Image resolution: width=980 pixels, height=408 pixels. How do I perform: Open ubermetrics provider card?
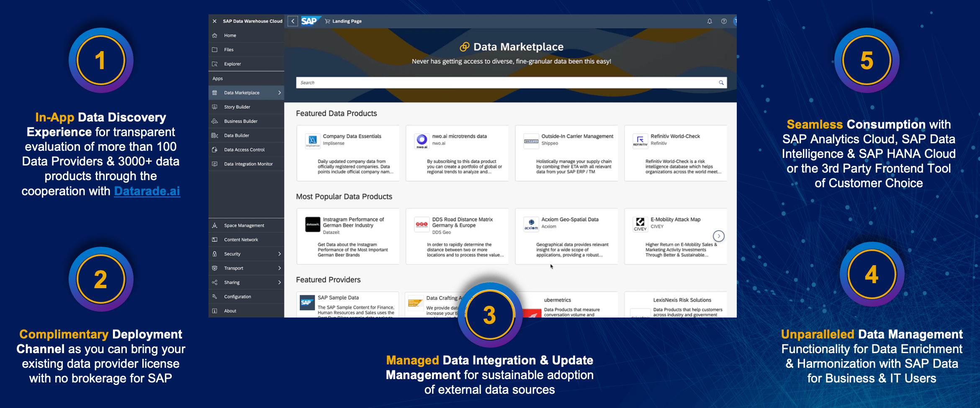click(566, 305)
